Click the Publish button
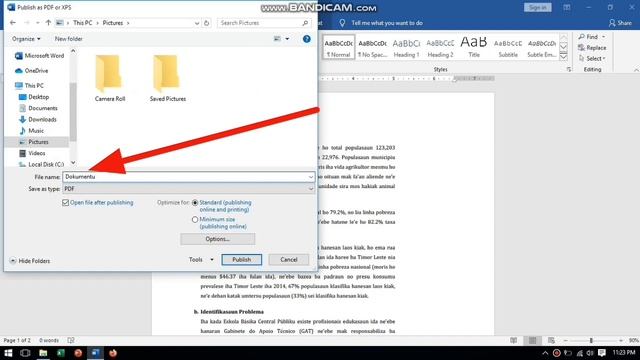This screenshot has width=640, height=360. 242,260
